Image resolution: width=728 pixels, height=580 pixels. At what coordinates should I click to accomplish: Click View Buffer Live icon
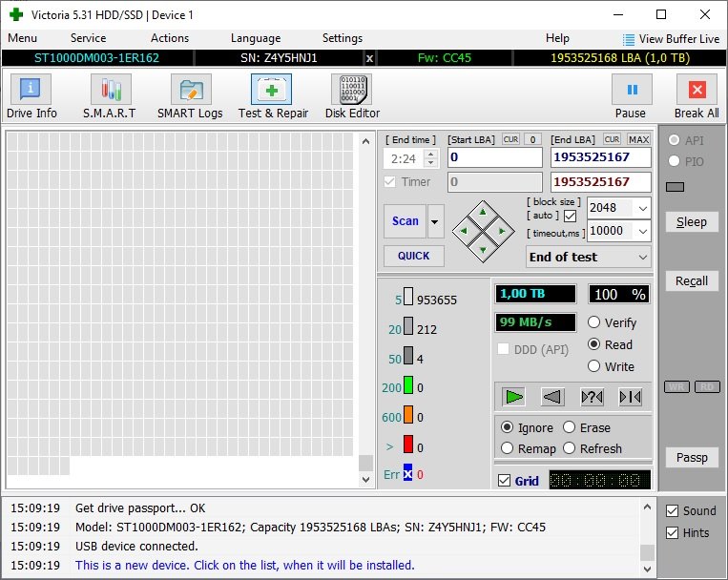pyautogui.click(x=629, y=39)
